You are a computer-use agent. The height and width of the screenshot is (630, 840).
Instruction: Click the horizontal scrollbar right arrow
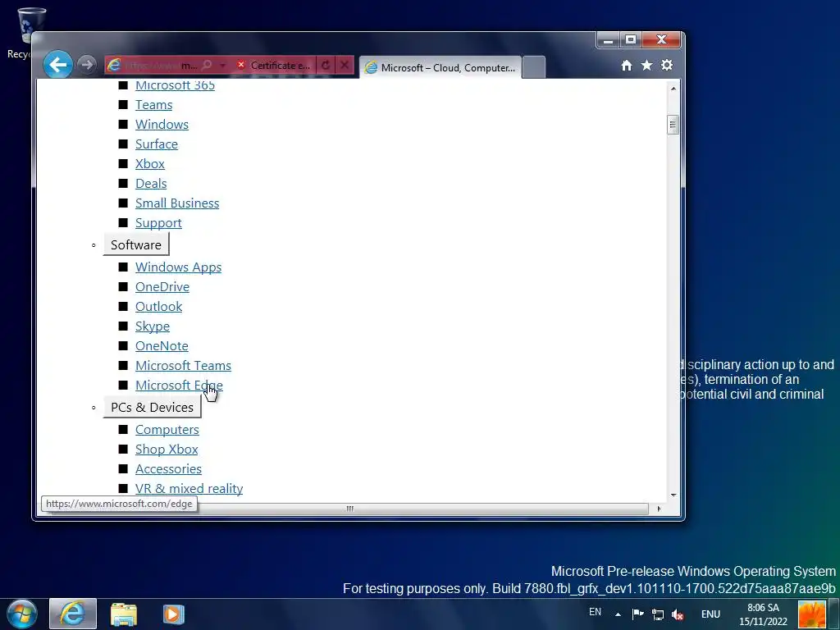659,509
